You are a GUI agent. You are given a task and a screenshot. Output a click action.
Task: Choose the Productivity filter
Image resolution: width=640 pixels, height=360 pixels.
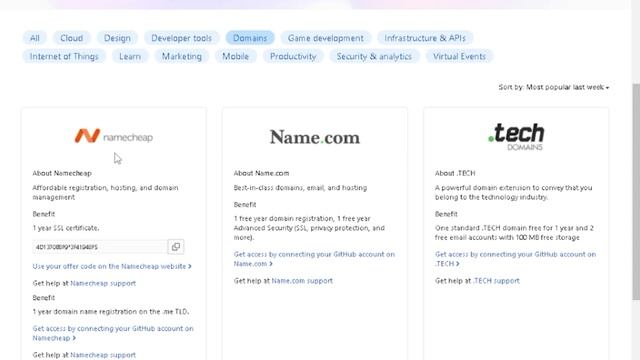point(293,56)
